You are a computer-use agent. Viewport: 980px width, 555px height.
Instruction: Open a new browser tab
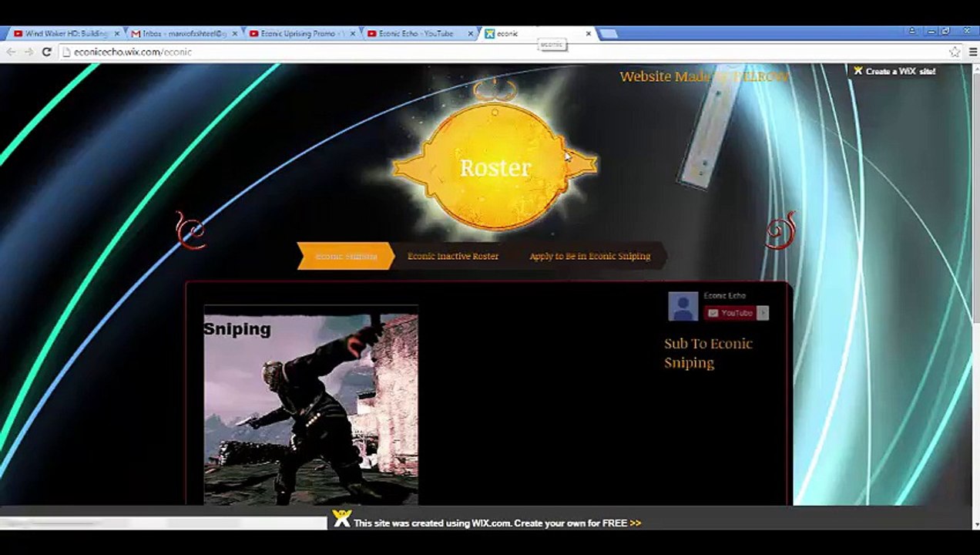pyautogui.click(x=609, y=34)
